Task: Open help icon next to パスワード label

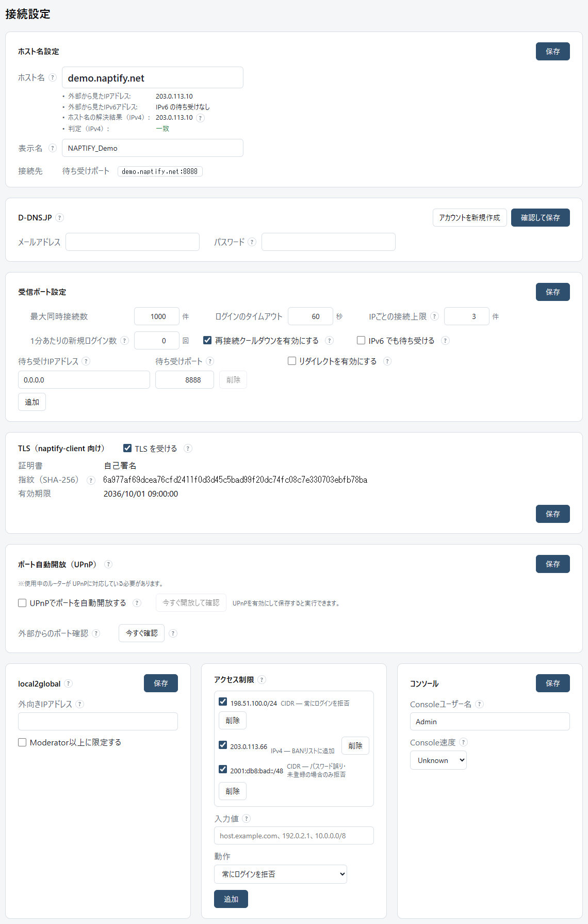Action: tap(252, 242)
